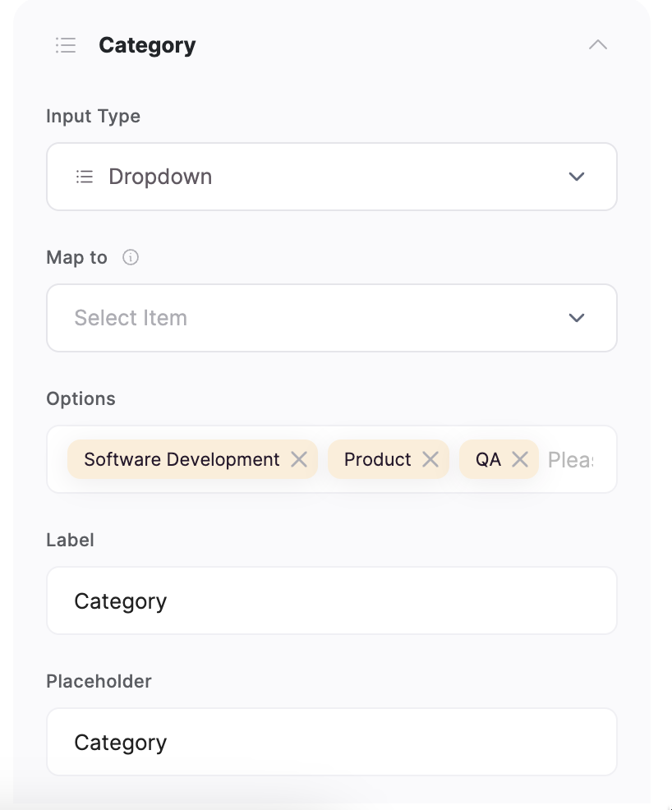Click the Input Type field showing Dropdown
The height and width of the screenshot is (810, 672).
331,176
